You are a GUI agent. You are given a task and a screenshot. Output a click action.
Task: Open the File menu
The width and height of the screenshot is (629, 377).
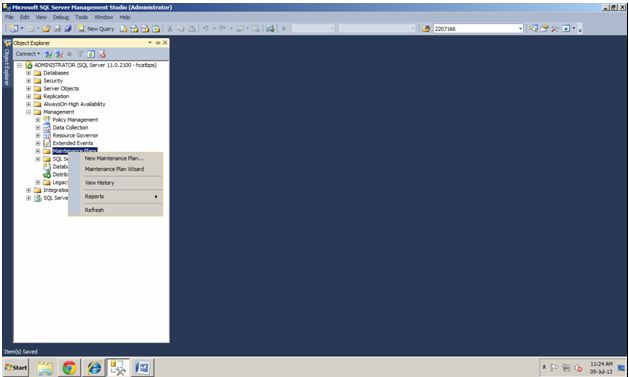(9, 17)
